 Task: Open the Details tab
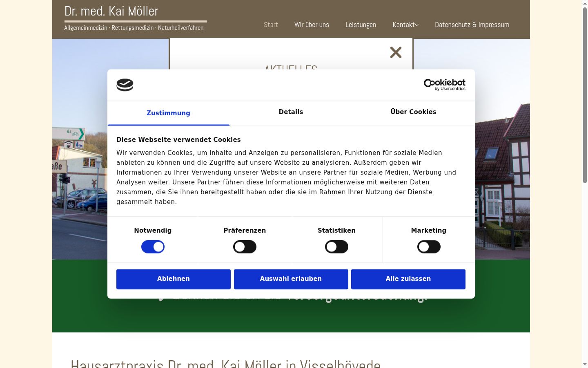coord(291,112)
